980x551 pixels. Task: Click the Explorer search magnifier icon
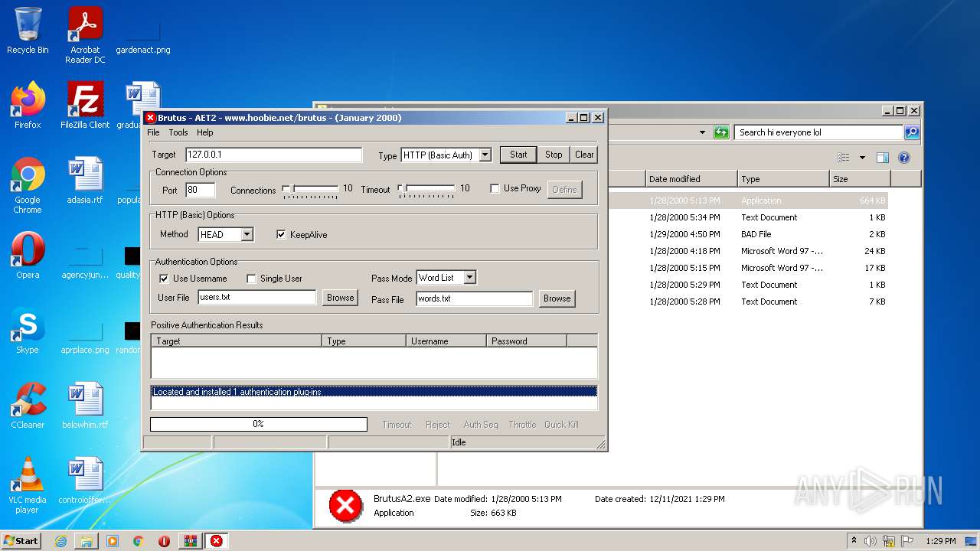911,132
